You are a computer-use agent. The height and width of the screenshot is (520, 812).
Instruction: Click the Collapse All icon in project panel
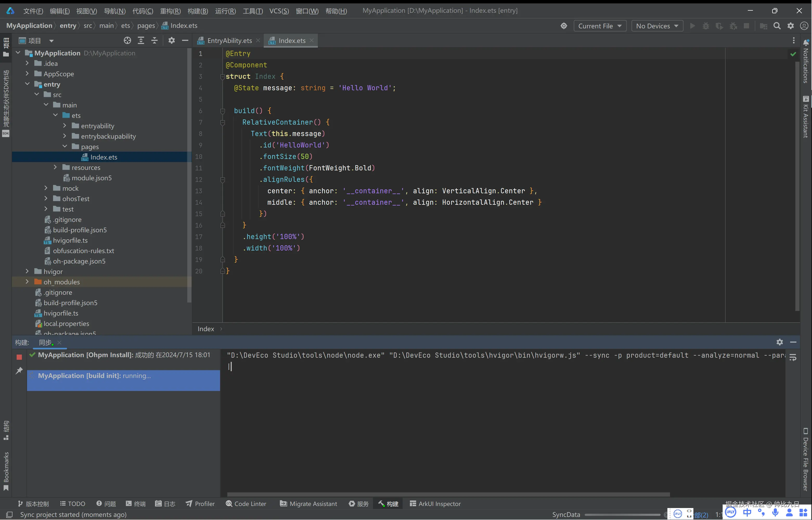pos(154,41)
